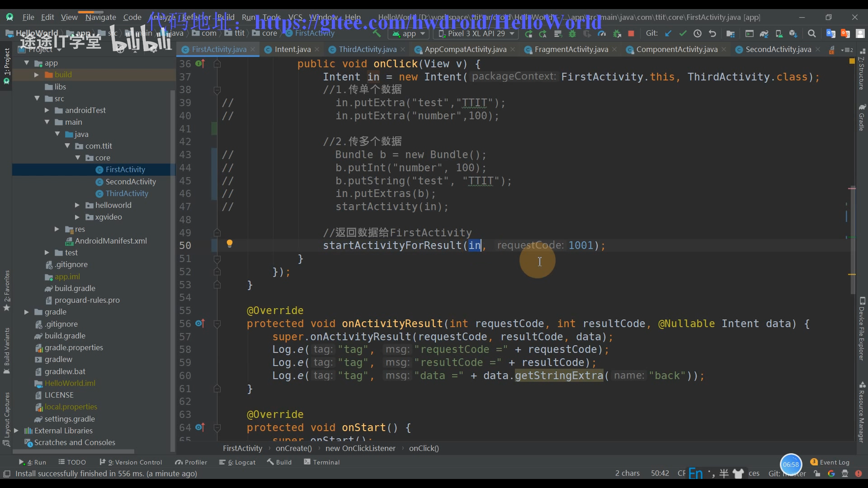Select the Build menu item
This screenshot has width=868, height=488.
226,17
